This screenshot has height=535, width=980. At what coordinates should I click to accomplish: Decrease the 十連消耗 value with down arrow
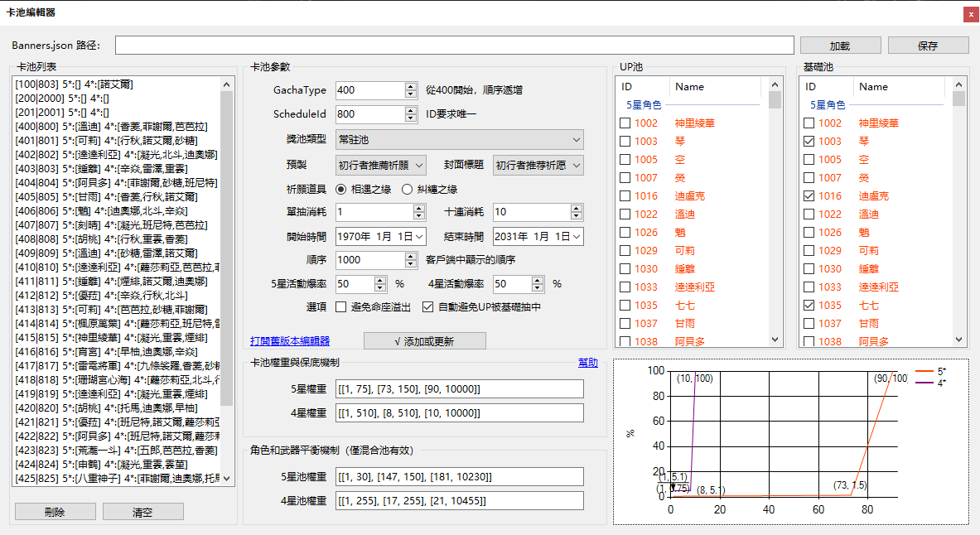tap(577, 216)
